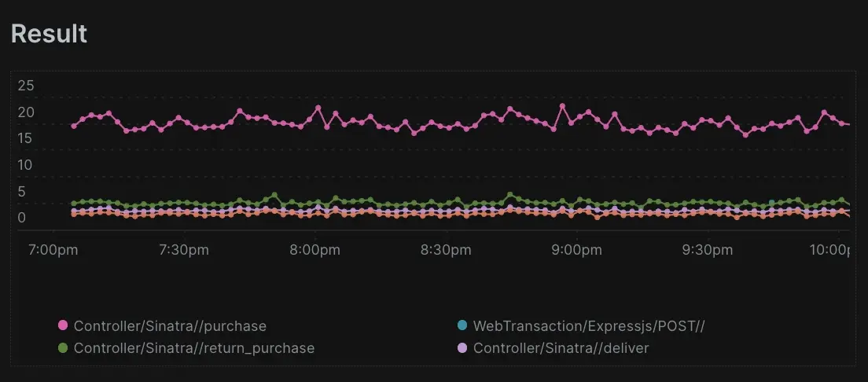The image size is (868, 382).
Task: Click the teal WebTransaction/Expressjs/POST legend dot
Action: coord(462,325)
